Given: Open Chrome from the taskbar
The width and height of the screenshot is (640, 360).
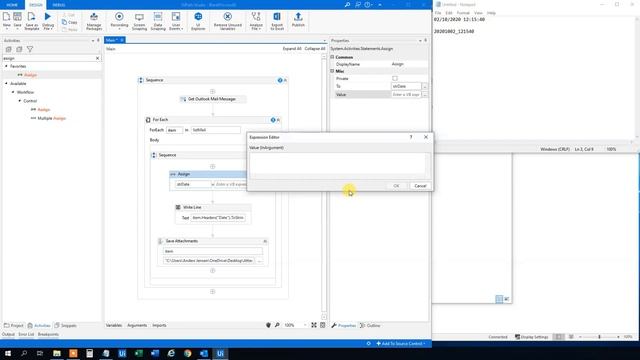Looking at the screenshot, I should 188,353.
